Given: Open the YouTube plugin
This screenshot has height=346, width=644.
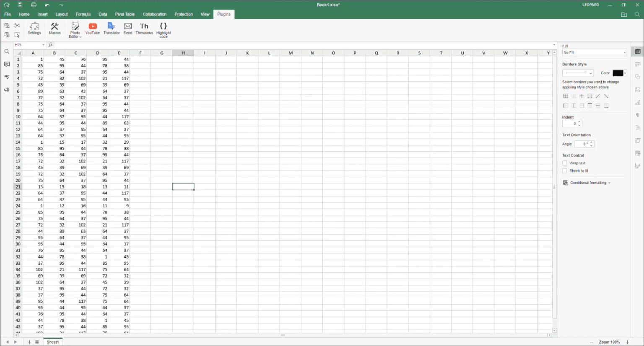Looking at the screenshot, I should pyautogui.click(x=92, y=29).
